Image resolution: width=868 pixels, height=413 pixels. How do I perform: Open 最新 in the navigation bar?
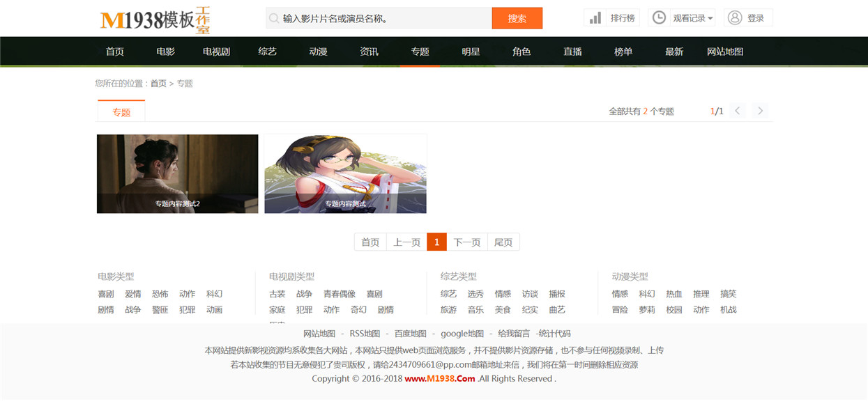tap(675, 52)
